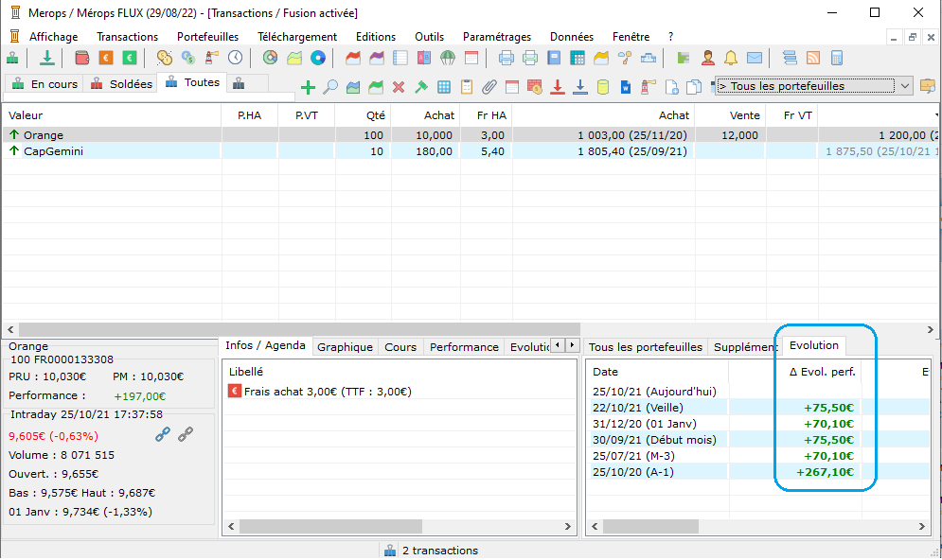Click the gold coins icon
The image size is (942, 560).
pyautogui.click(x=164, y=58)
